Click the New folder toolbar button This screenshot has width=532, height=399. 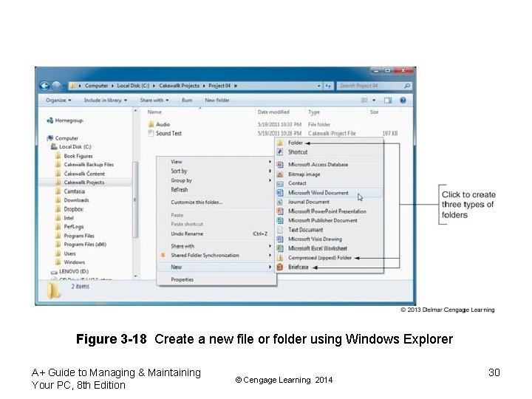click(217, 100)
